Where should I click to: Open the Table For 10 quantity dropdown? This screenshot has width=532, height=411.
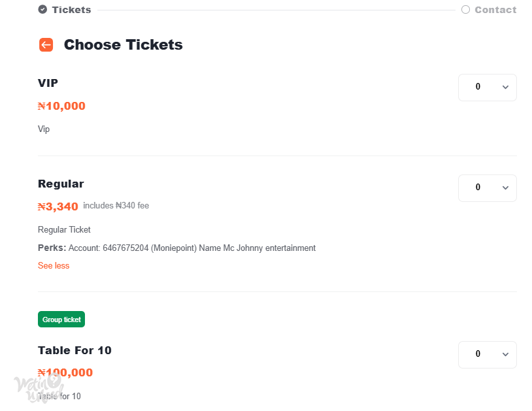(487, 354)
